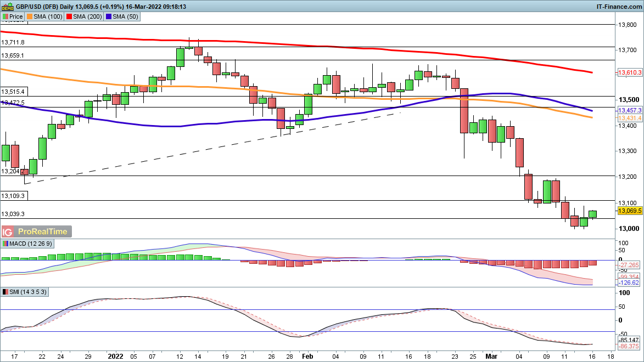The height and width of the screenshot is (362, 644).
Task: Click the blue SMA 50 value tag 13,457.3
Action: click(630, 111)
